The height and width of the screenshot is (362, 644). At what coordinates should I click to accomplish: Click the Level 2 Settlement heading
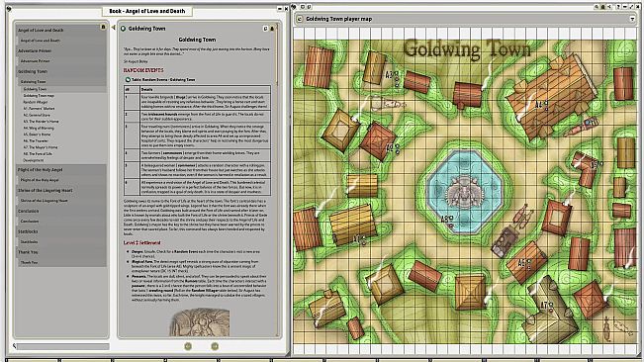click(142, 243)
